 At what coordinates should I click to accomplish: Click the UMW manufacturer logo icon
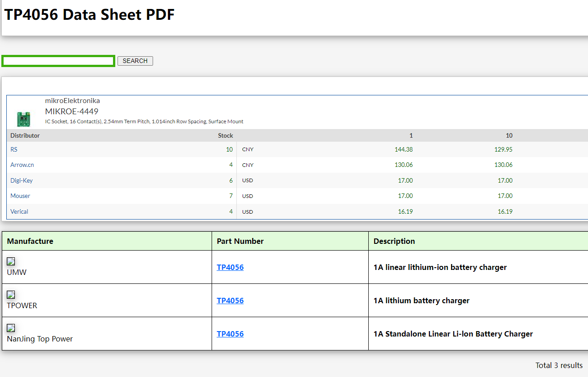(11, 261)
